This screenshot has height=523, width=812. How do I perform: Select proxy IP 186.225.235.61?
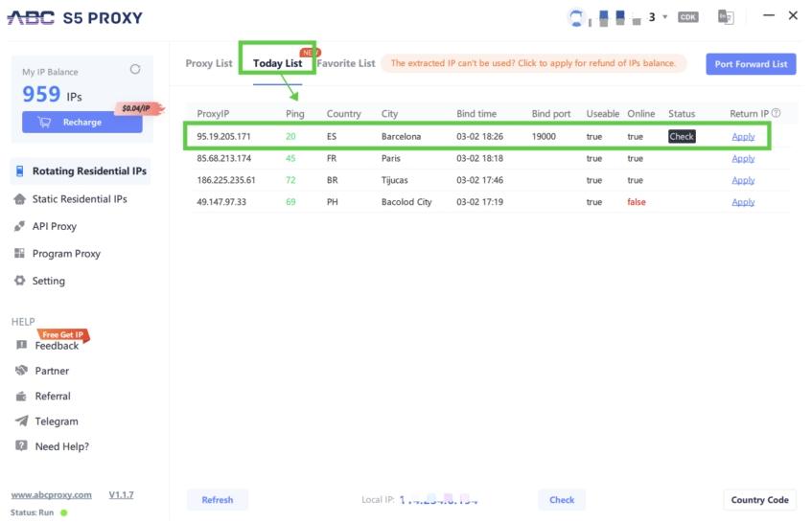click(226, 180)
